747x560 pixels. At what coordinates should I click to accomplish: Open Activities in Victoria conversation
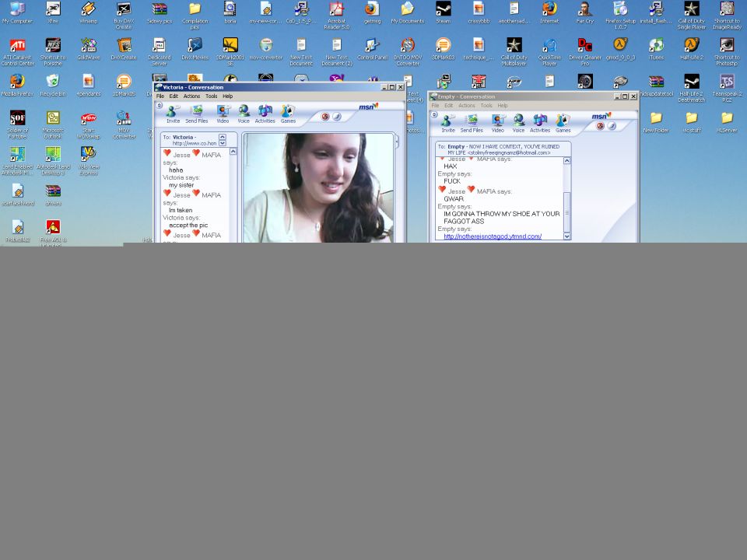tap(265, 114)
